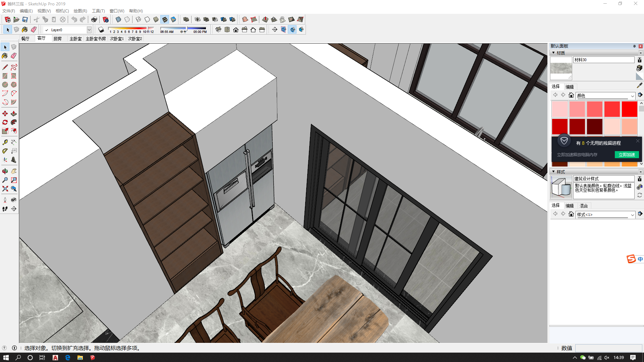This screenshot has height=362, width=644.
Task: Select the Freehand drawing tool
Action: click(x=14, y=67)
